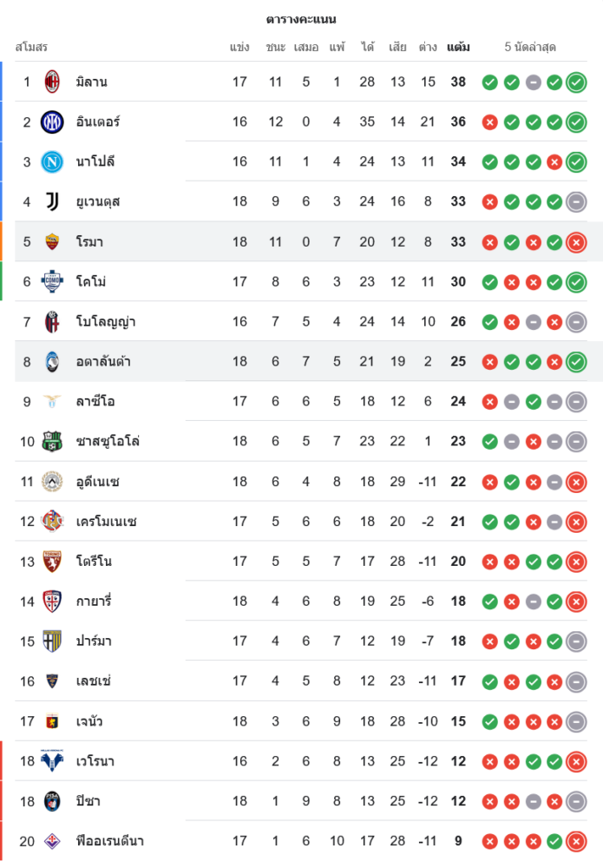Click the ตารางคะแนน table title
The image size is (603, 868).
click(x=301, y=19)
